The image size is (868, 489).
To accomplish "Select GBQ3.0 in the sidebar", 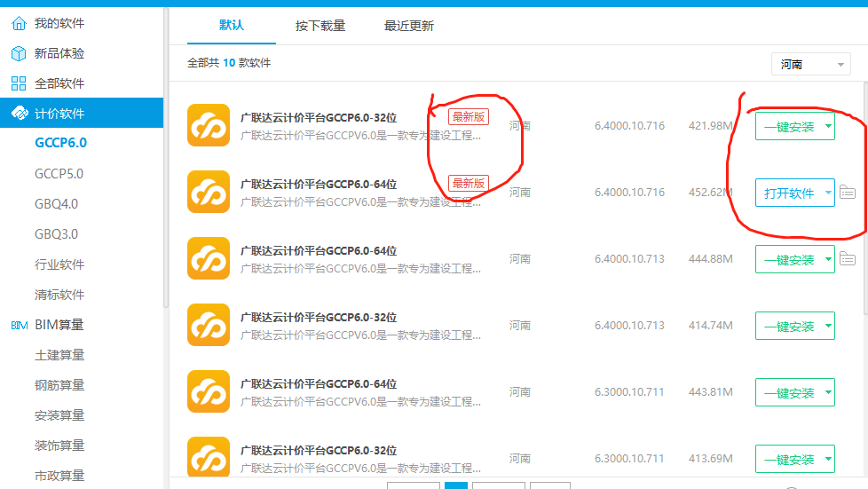I will pos(57,234).
